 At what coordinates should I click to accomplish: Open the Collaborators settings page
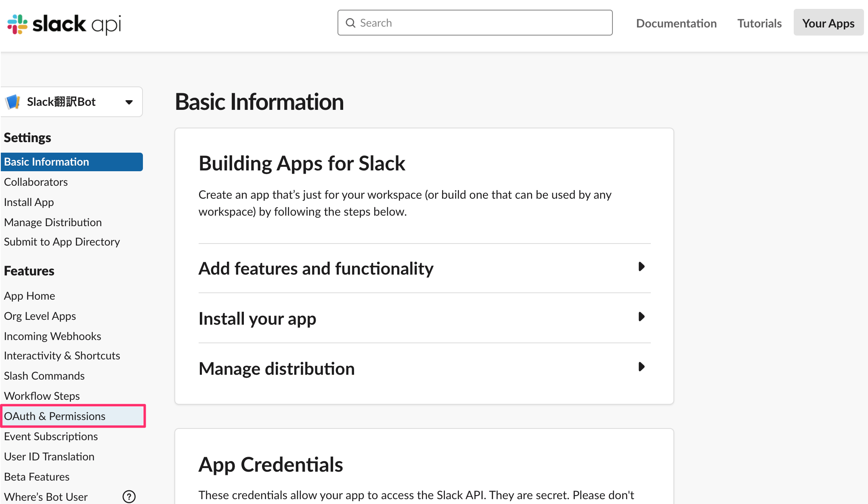click(36, 182)
